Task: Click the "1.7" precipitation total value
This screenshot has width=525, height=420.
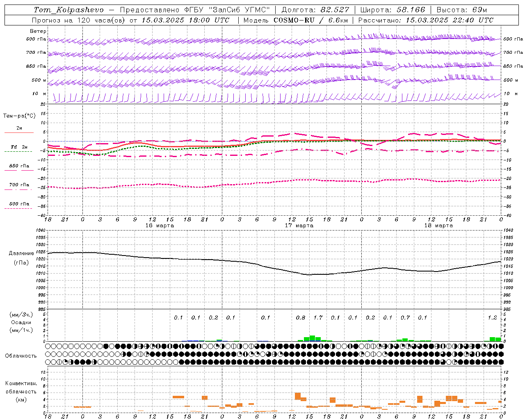Action: point(318,317)
